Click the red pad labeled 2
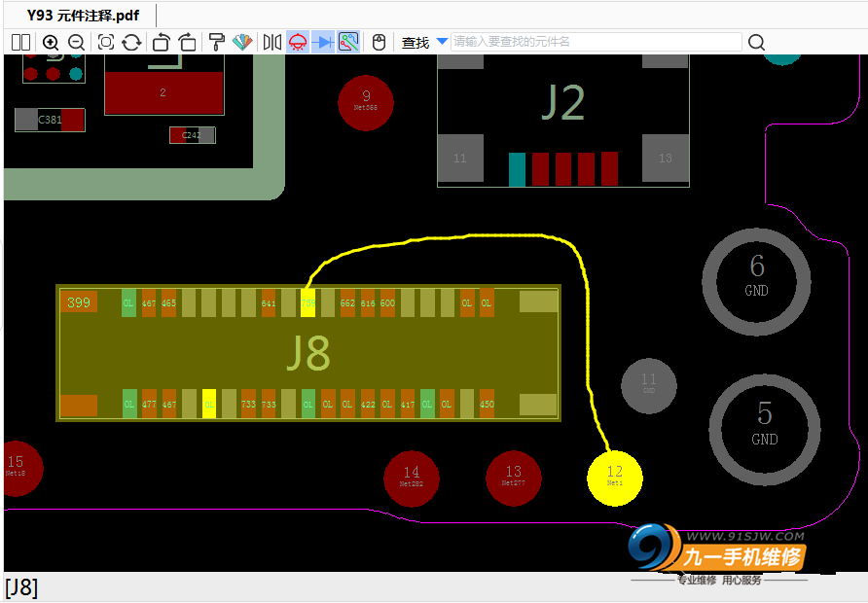 [x=163, y=93]
